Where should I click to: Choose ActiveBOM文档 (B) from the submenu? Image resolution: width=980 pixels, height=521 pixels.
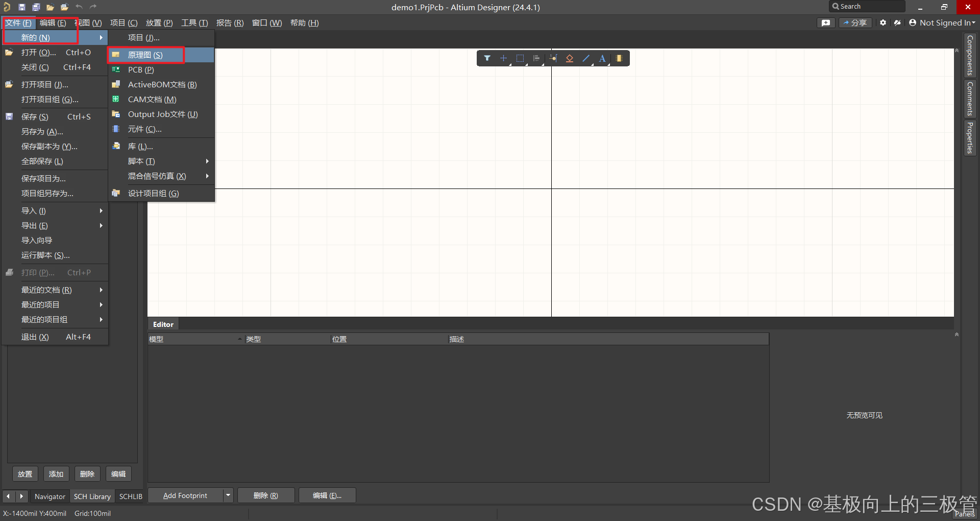(x=161, y=85)
